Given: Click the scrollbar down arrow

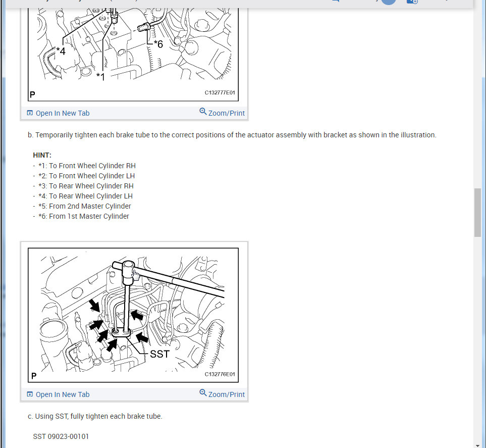Looking at the screenshot, I should coord(477,445).
